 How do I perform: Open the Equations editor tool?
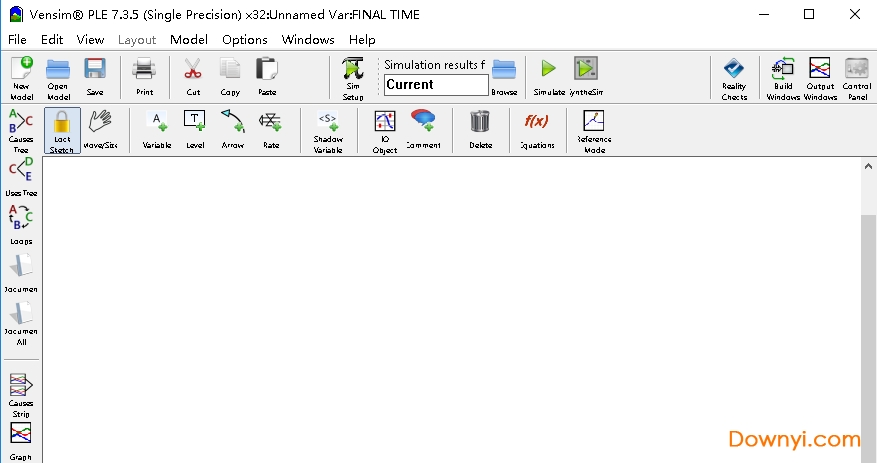(x=536, y=128)
